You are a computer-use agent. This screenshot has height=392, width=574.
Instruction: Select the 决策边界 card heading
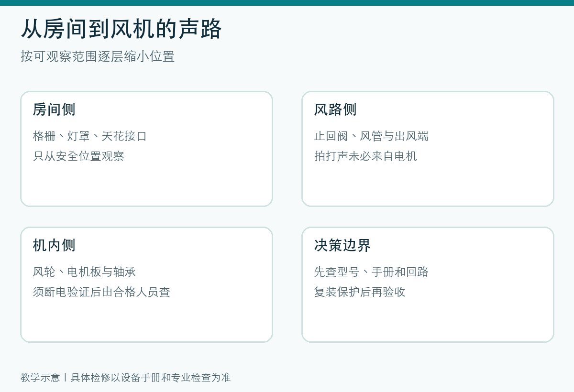tap(342, 245)
